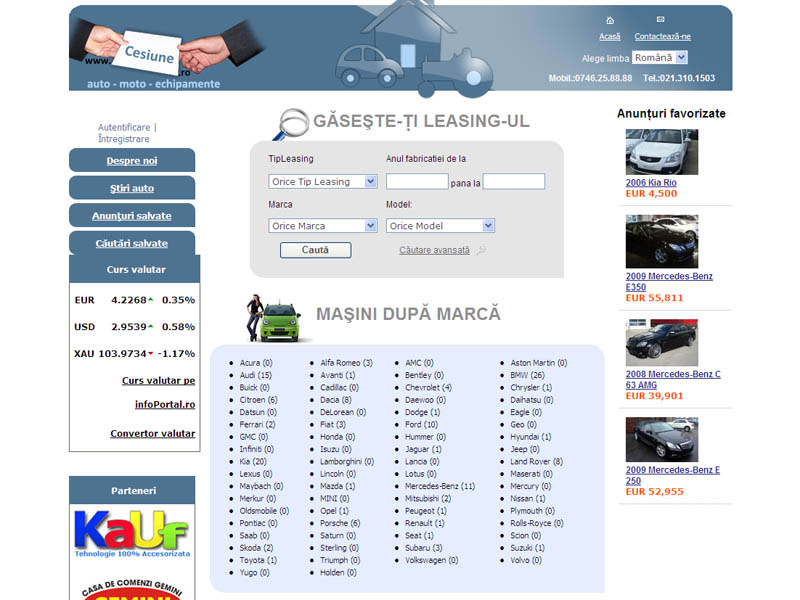Select the Mercedes-Benz (11) brand
The height and width of the screenshot is (600, 800).
tap(440, 486)
